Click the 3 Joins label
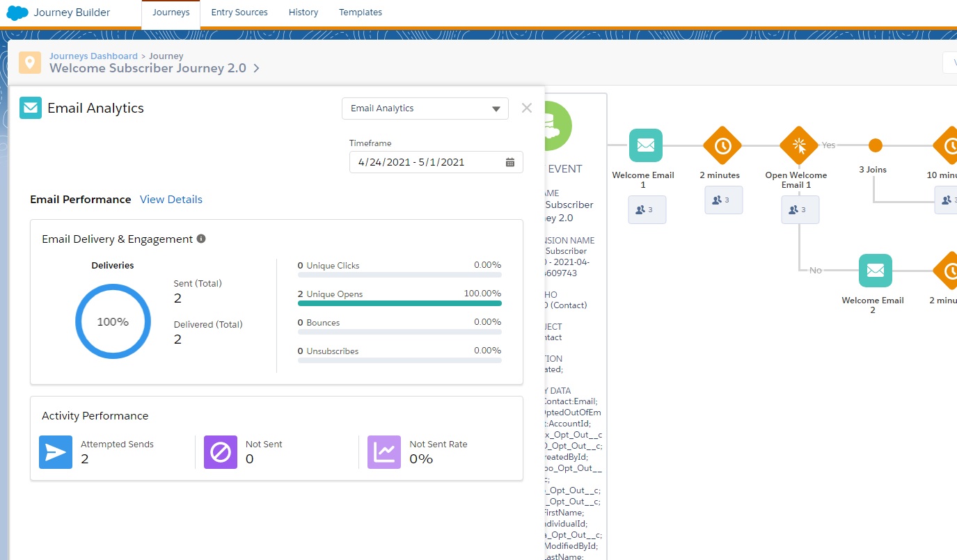The height and width of the screenshot is (560, 957). pos(873,170)
